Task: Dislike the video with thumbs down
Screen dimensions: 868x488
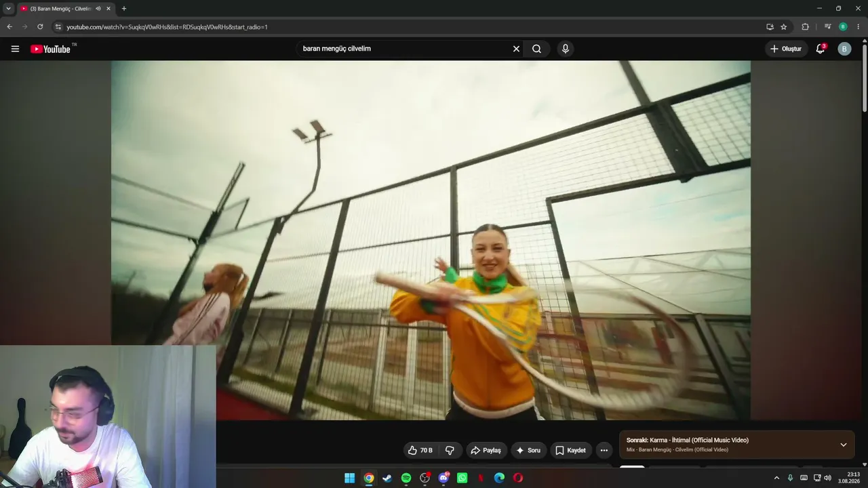Action: (450, 450)
